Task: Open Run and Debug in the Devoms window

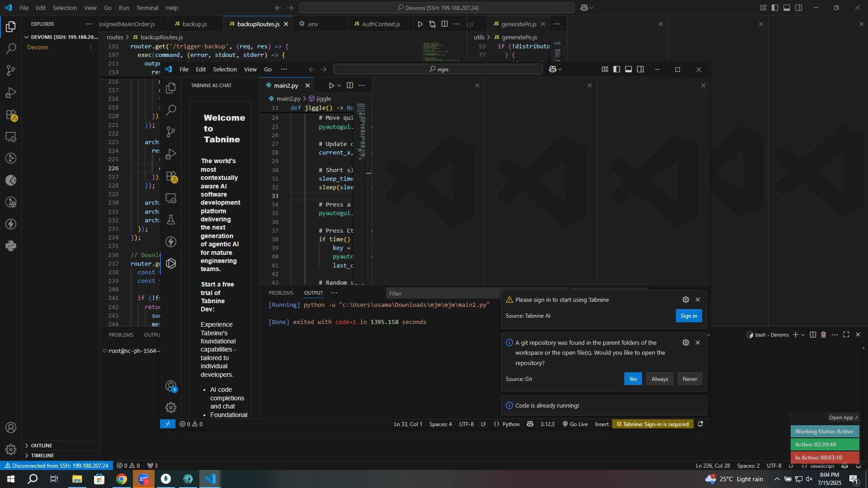Action: point(11,93)
